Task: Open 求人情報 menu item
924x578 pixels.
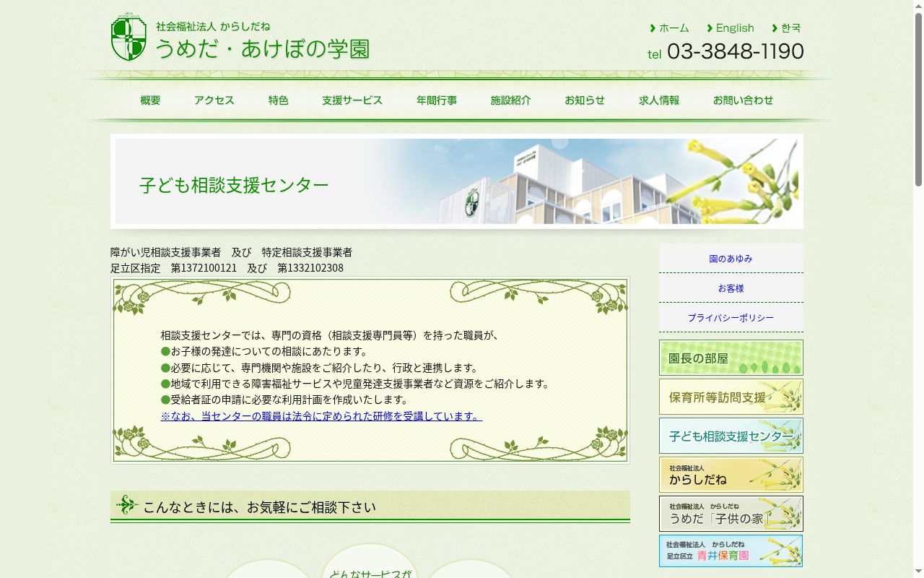Action: (x=659, y=100)
